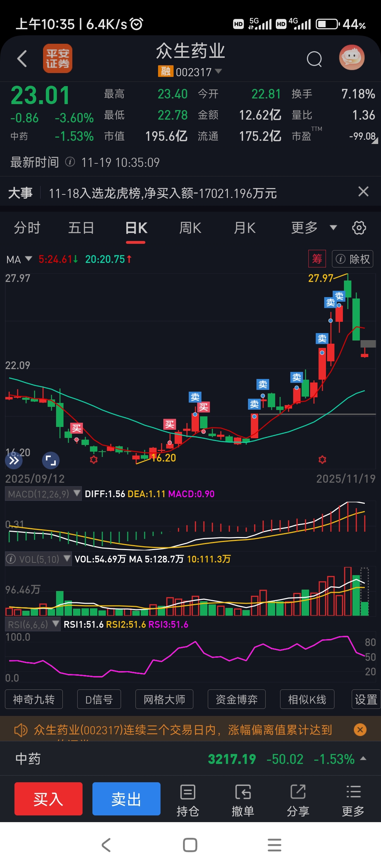Tap the 买入 buy button

[48, 799]
